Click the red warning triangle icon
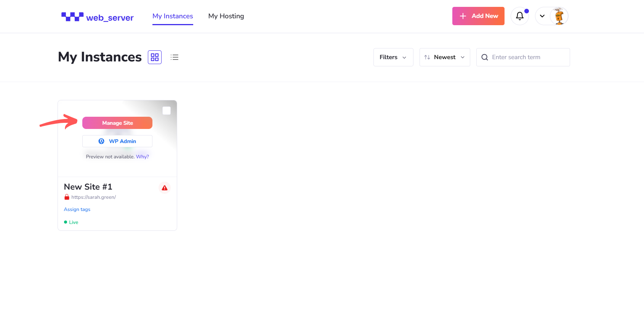The width and height of the screenshot is (644, 330). [x=165, y=188]
